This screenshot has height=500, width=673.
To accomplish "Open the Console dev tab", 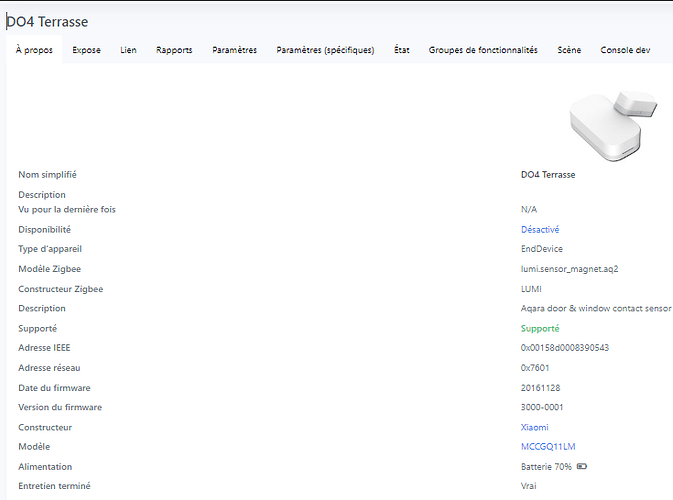I will pos(626,50).
